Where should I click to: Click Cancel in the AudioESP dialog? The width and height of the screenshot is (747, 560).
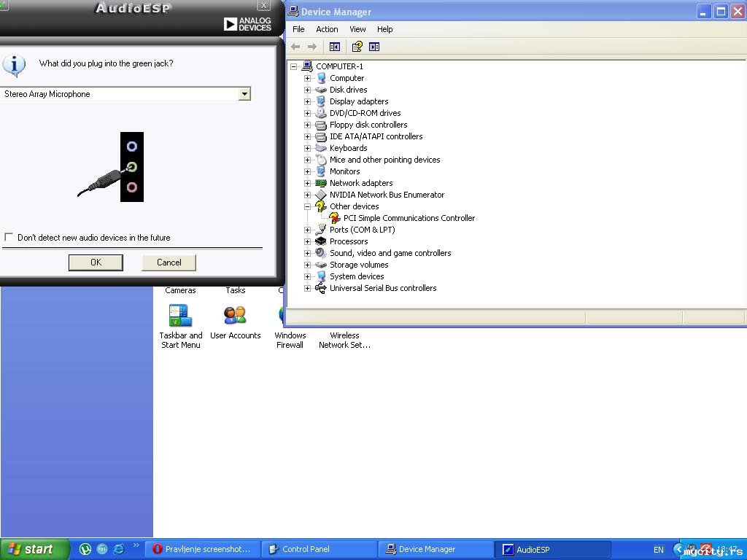point(169,262)
